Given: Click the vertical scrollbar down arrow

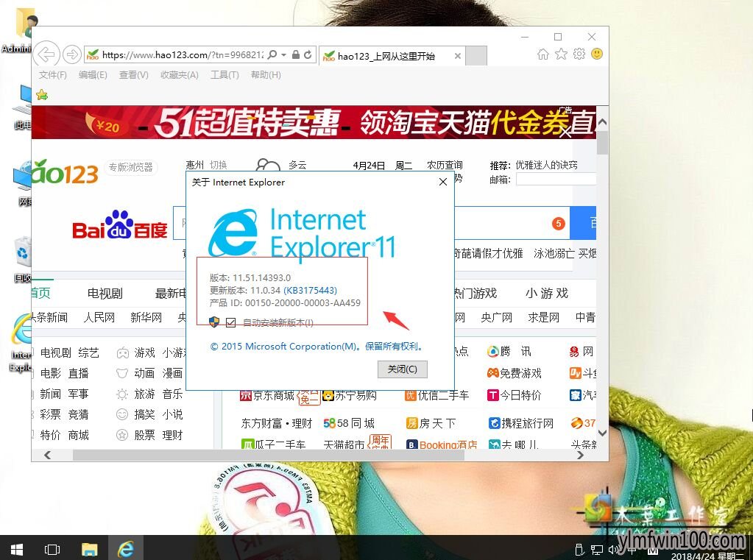Looking at the screenshot, I should 602,433.
